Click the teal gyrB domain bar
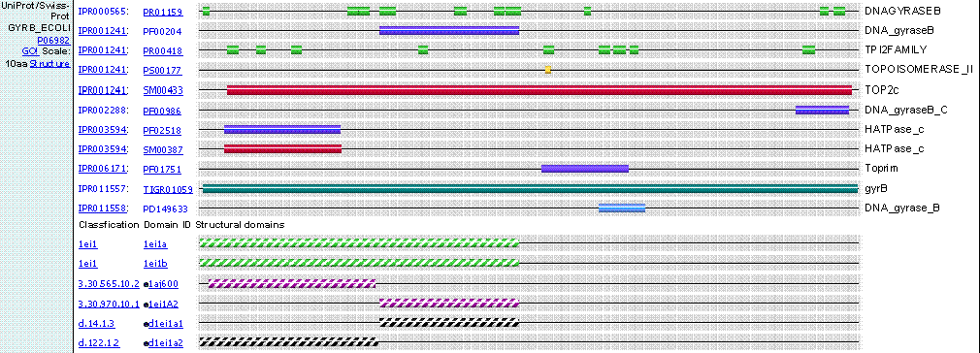Image resolution: width=980 pixels, height=353 pixels. [530, 189]
